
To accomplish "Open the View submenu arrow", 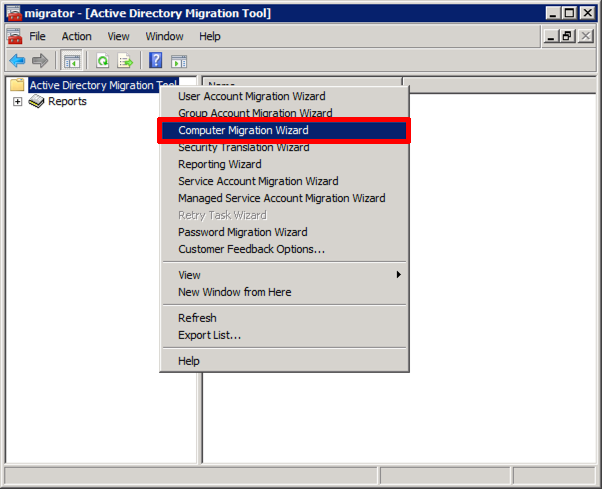I will [399, 274].
